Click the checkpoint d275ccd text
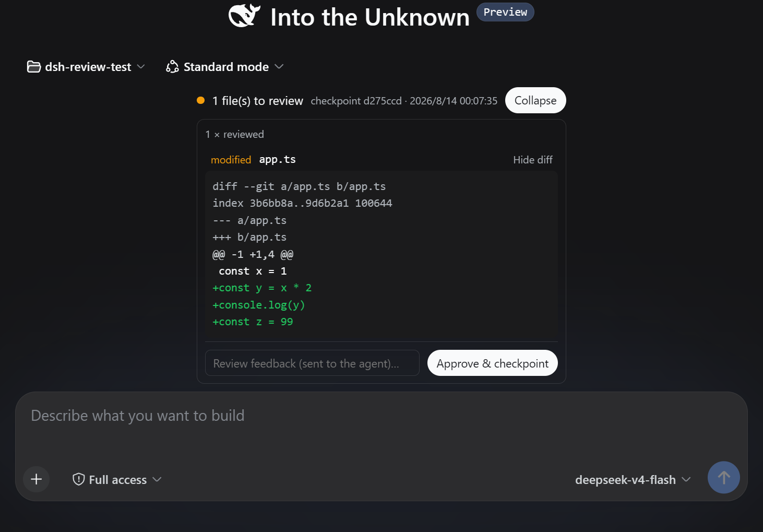 [356, 101]
